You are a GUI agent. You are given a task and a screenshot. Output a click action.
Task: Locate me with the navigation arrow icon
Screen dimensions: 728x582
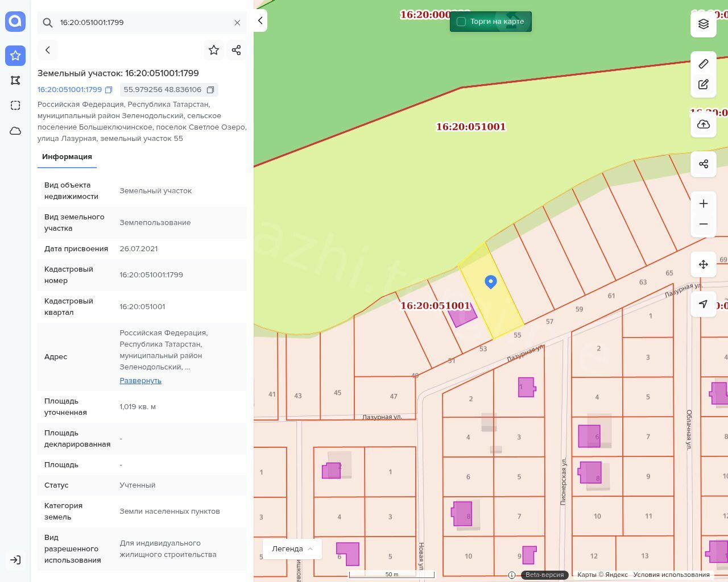(703, 304)
